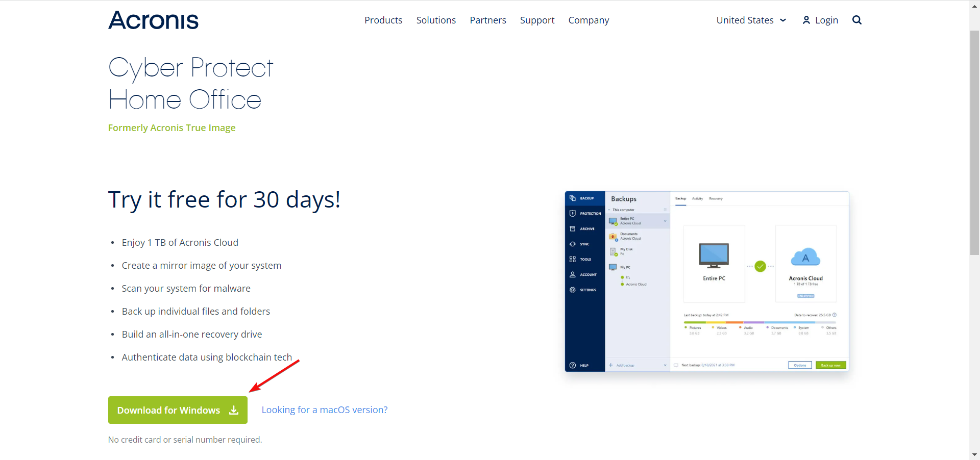Click 'Authenticate data using blockchain tech' text

[207, 357]
